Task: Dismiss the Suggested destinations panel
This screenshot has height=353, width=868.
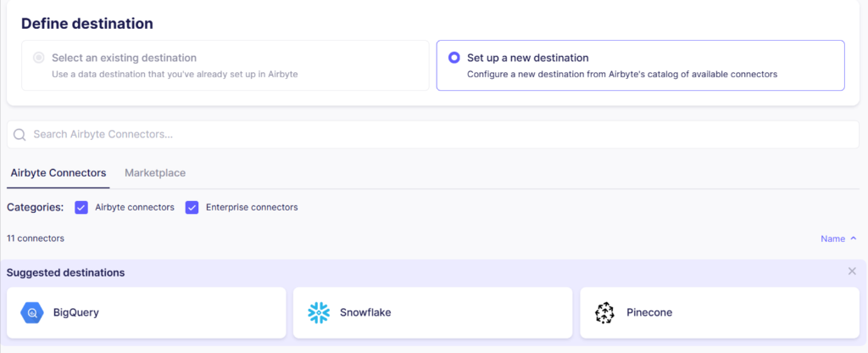Action: (x=852, y=271)
